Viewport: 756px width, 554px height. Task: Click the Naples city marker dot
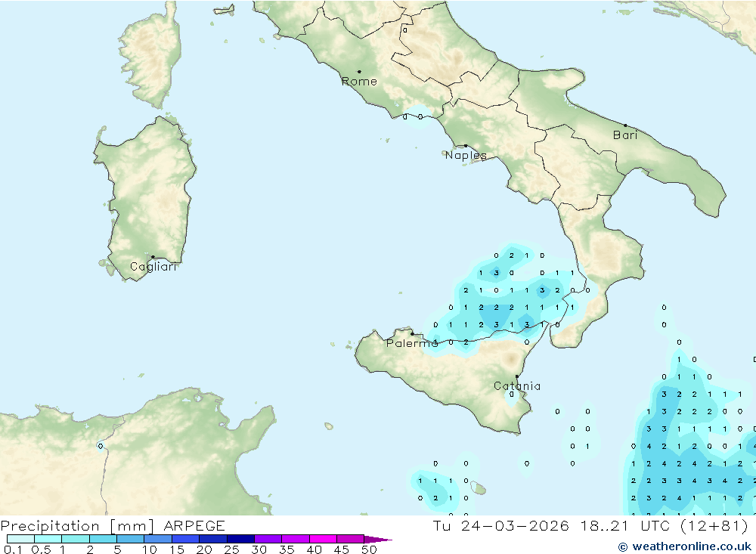coord(466,146)
